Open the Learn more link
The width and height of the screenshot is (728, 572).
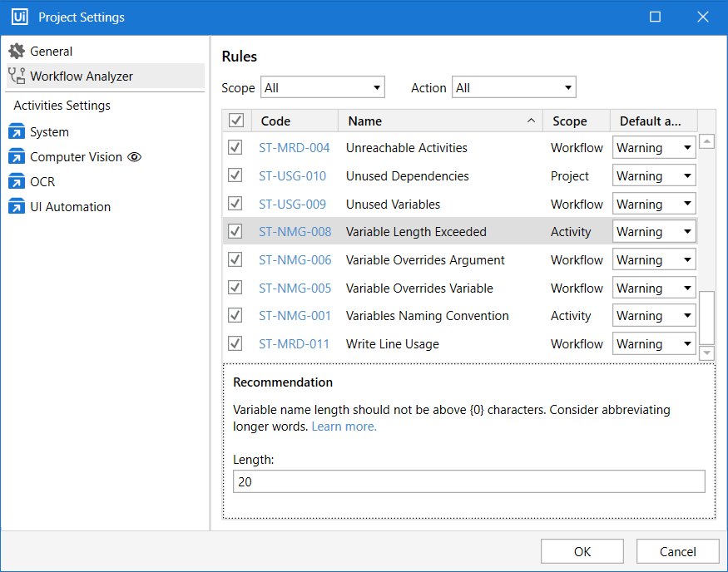(344, 427)
